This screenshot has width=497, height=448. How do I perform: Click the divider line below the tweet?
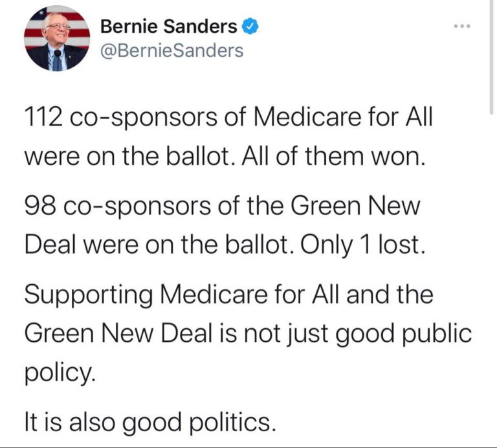tap(248, 447)
